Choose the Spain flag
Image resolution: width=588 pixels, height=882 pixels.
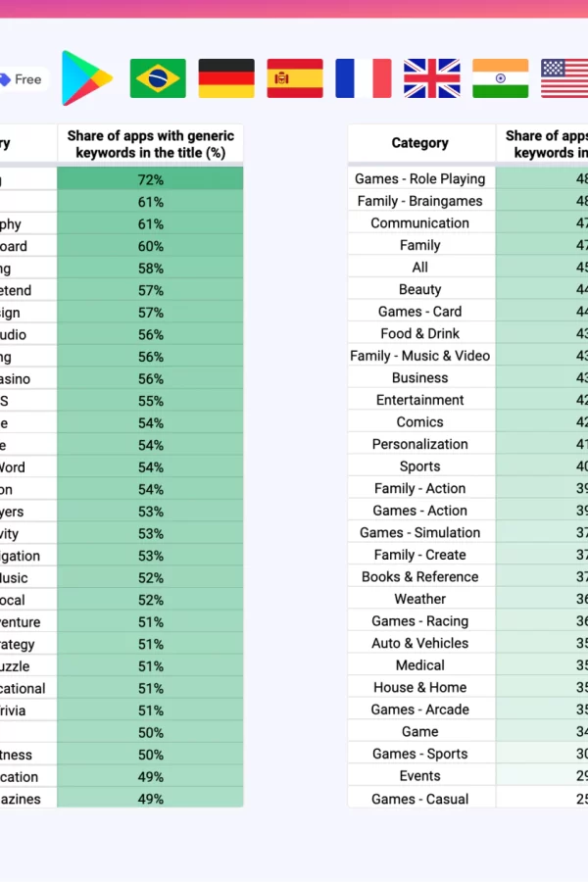pyautogui.click(x=295, y=78)
